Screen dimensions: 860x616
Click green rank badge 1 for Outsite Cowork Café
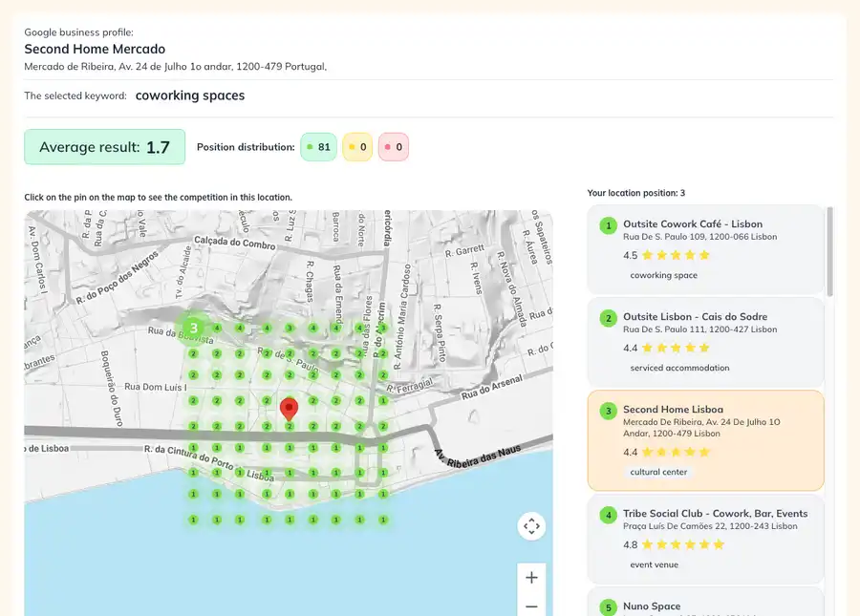click(x=607, y=225)
